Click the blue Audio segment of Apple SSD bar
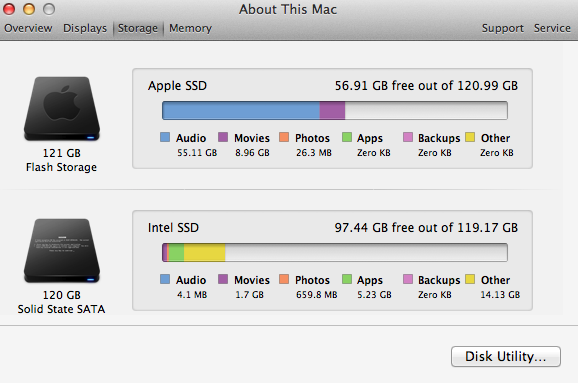Screen dimensions: 578x383 (x=241, y=111)
